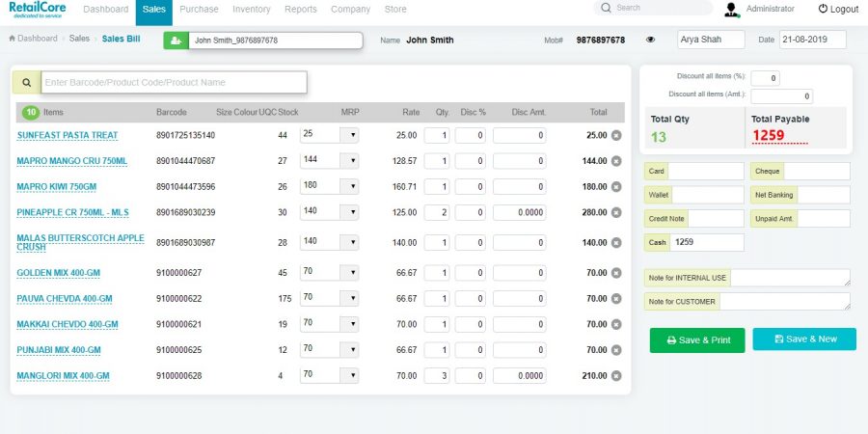Click barcode 8901725135140
Image resolution: width=868 pixels, height=434 pixels.
[x=185, y=135]
